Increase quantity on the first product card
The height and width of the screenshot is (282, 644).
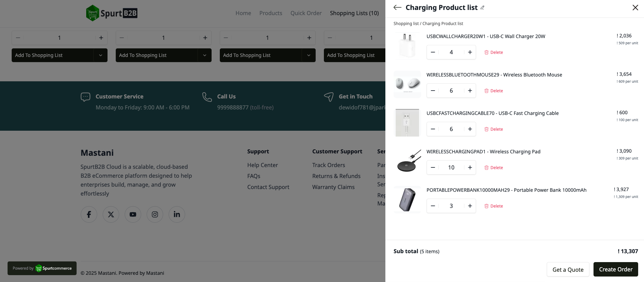pos(101,38)
